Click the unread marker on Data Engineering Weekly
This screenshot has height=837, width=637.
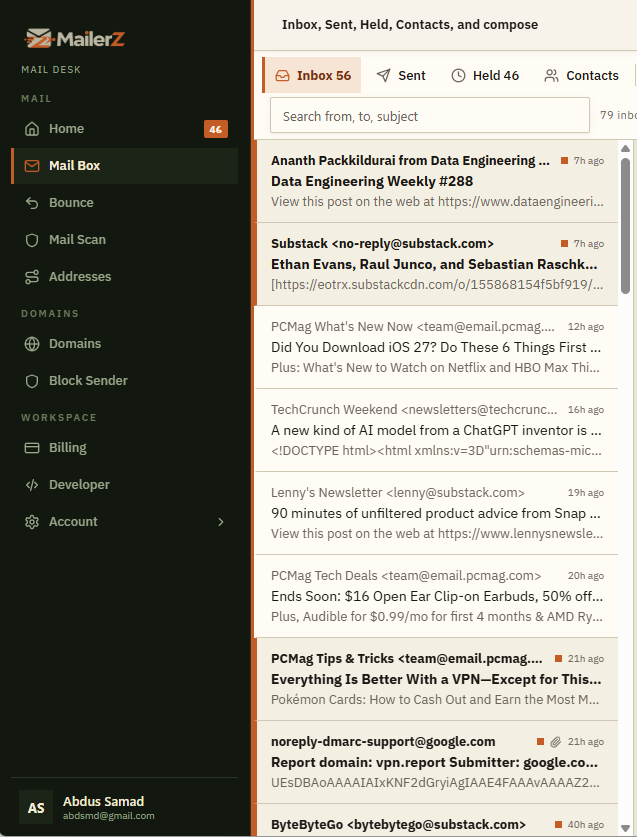(x=564, y=161)
